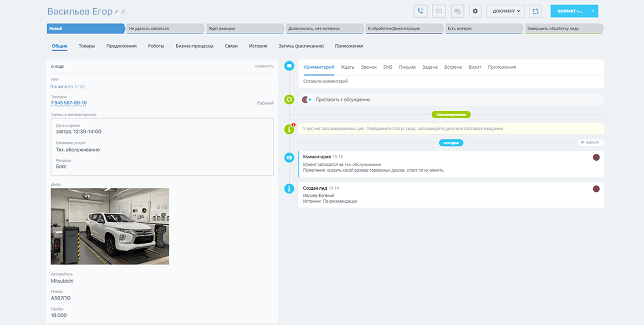Click 'Завершить обработку лида' stage
The image size is (644, 325).
point(564,28)
